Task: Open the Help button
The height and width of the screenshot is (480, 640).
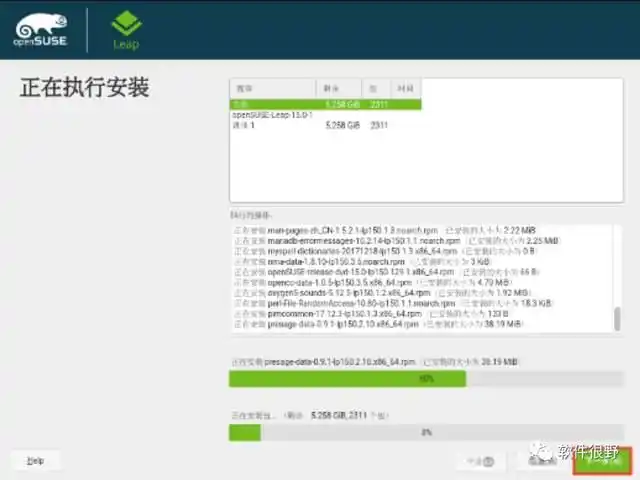Action: click(x=36, y=461)
